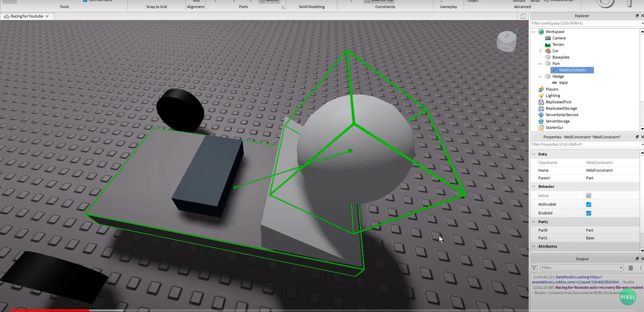Switch to the Racing for Youtube tab
The image size is (644, 312).
pyautogui.click(x=27, y=16)
